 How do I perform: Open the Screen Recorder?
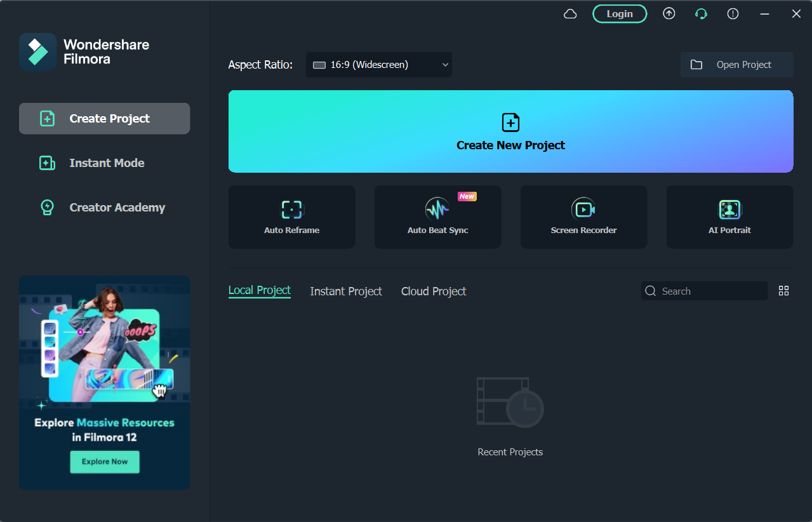click(584, 217)
